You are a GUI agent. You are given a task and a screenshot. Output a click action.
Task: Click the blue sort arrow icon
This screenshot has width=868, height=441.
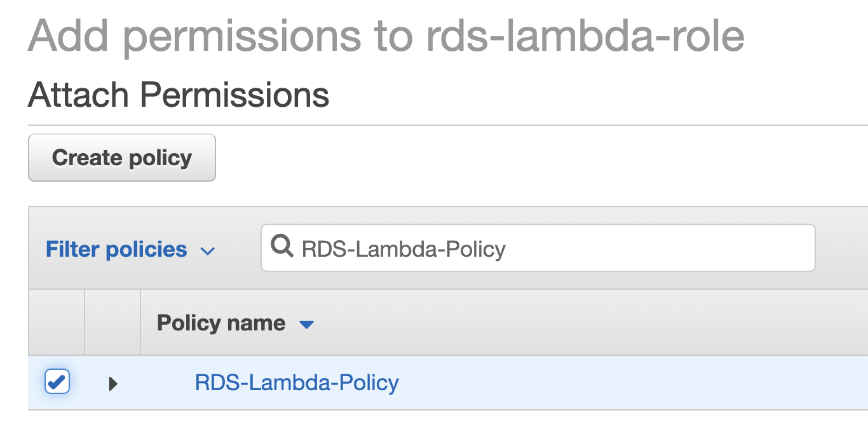(306, 325)
